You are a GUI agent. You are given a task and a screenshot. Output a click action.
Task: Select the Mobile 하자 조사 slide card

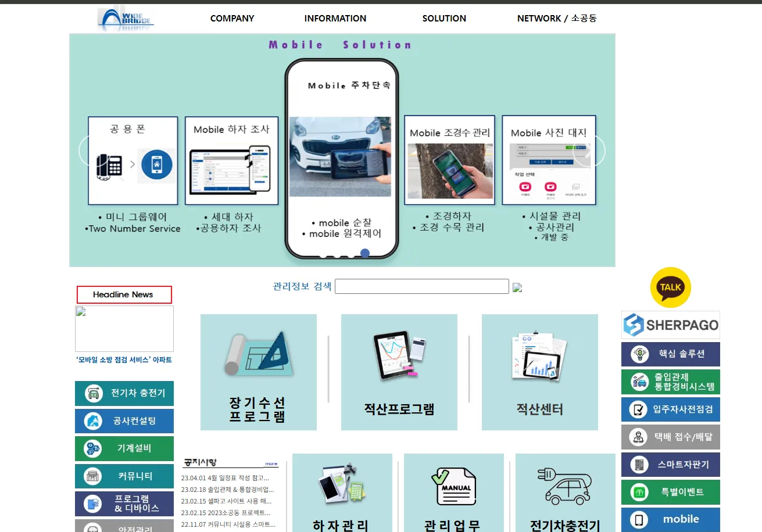click(231, 161)
